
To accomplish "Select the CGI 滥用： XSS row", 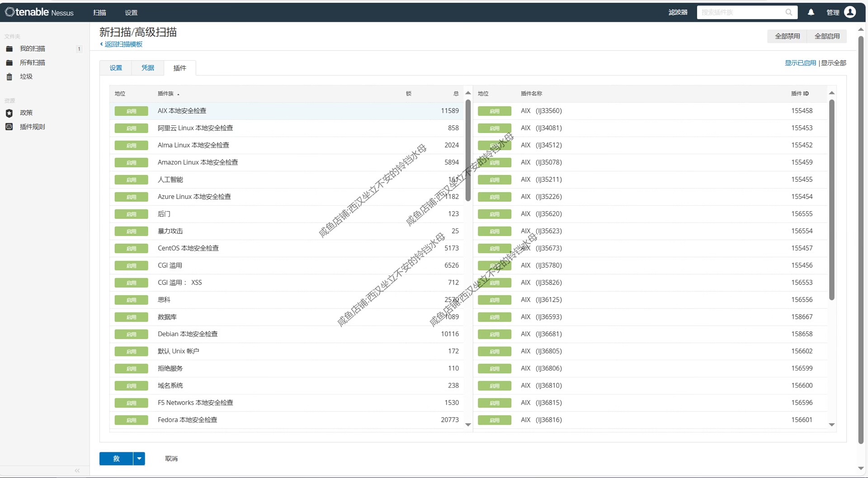I will (x=287, y=283).
